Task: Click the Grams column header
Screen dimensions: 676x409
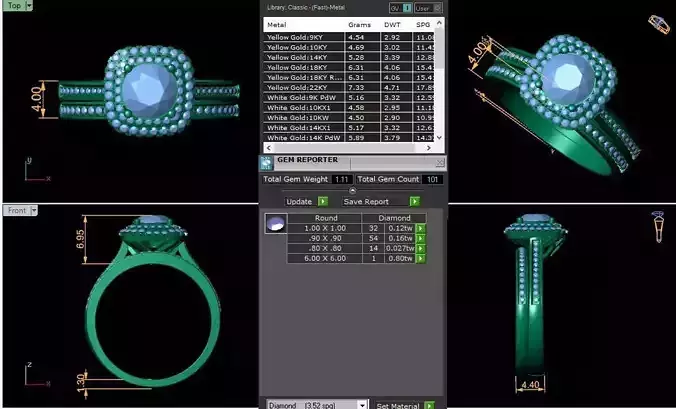Action: click(x=362, y=25)
